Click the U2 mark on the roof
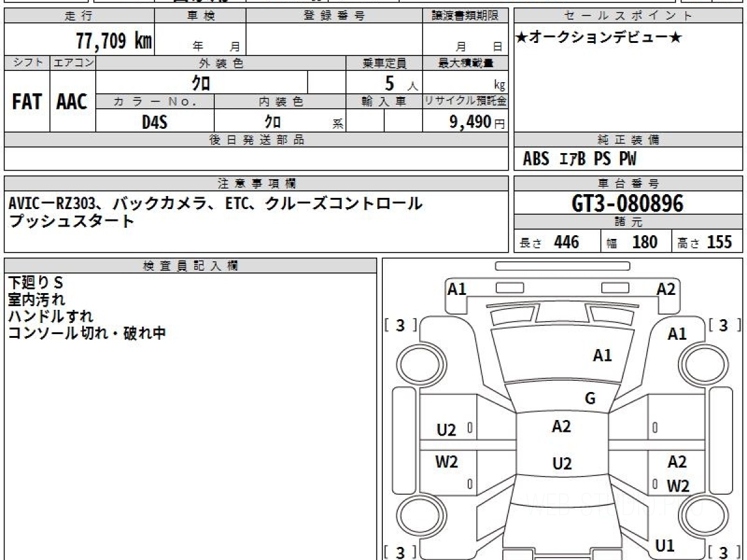Viewport: 747px width, 560px height. [561, 464]
